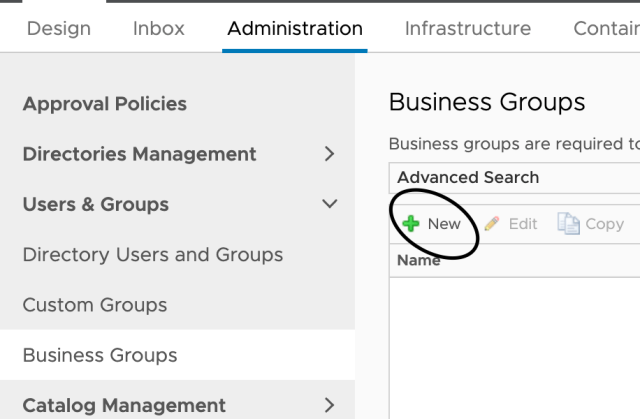The image size is (640, 419).
Task: Open the Containers tab
Action: pos(605,28)
